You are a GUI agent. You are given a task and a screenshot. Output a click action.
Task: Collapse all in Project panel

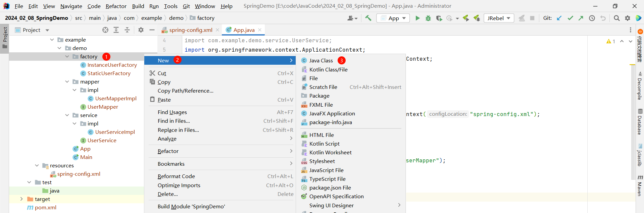(127, 30)
